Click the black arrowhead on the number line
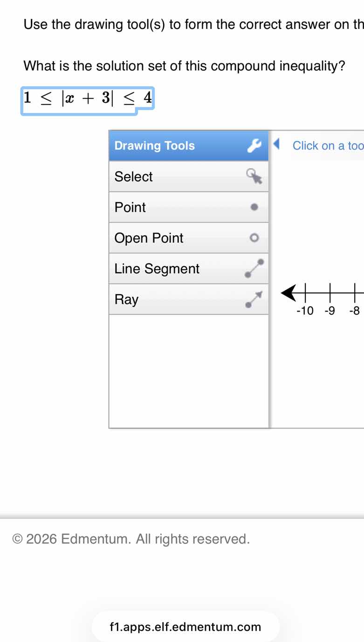This screenshot has height=642, width=364. pyautogui.click(x=288, y=293)
